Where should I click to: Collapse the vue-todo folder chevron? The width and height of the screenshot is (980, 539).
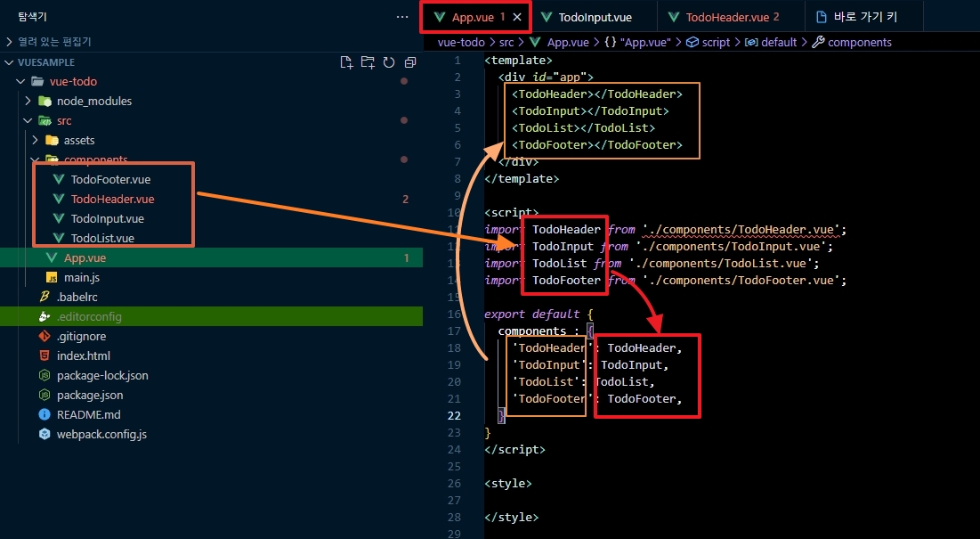tap(20, 81)
